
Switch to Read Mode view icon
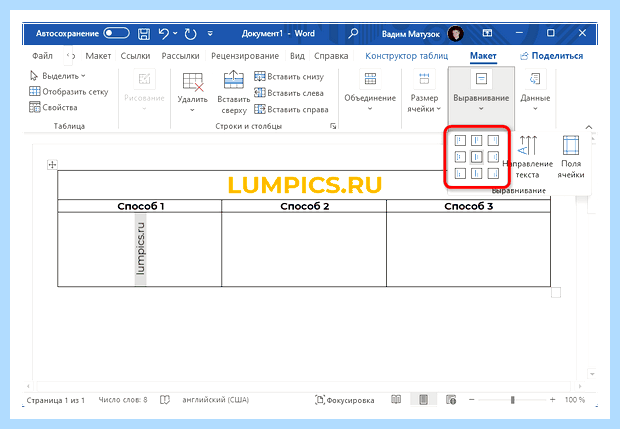(x=396, y=400)
